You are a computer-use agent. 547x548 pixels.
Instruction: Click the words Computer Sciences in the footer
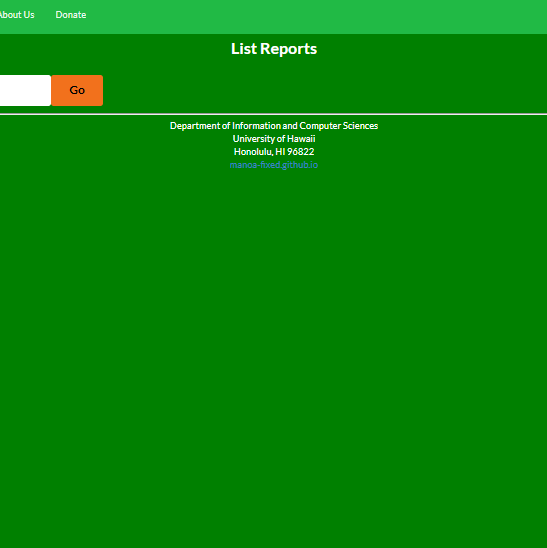click(x=339, y=126)
